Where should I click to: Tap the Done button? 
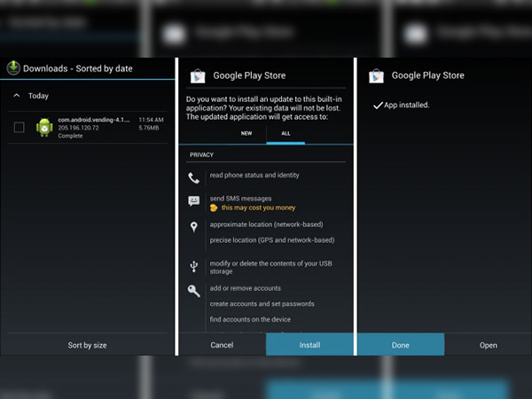401,345
